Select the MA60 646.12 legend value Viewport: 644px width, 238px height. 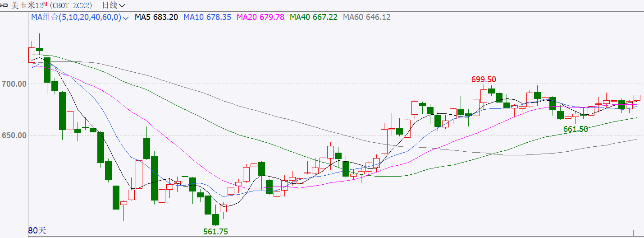pyautogui.click(x=367, y=17)
